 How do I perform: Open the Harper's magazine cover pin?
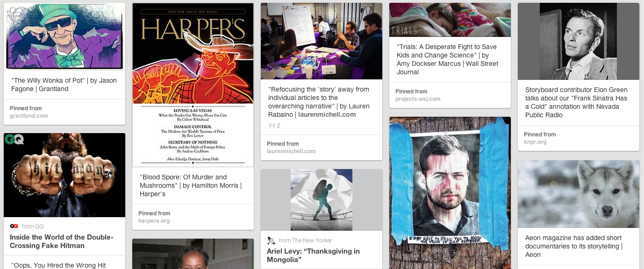pos(193,85)
